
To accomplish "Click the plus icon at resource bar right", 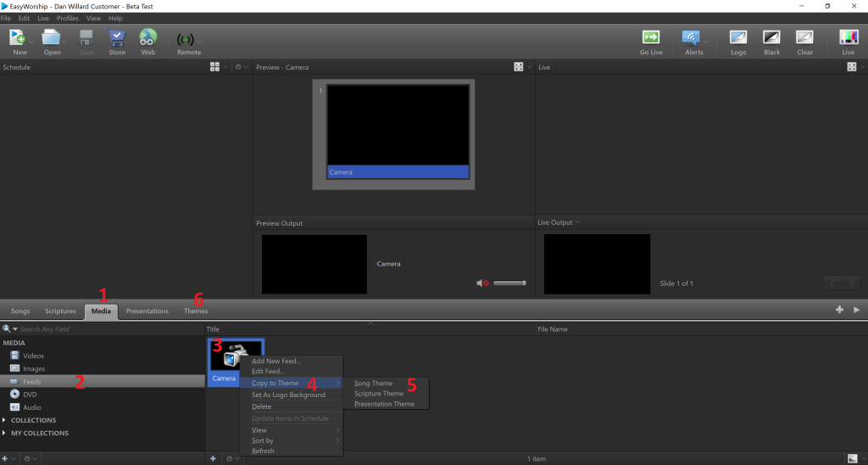I will pyautogui.click(x=839, y=310).
